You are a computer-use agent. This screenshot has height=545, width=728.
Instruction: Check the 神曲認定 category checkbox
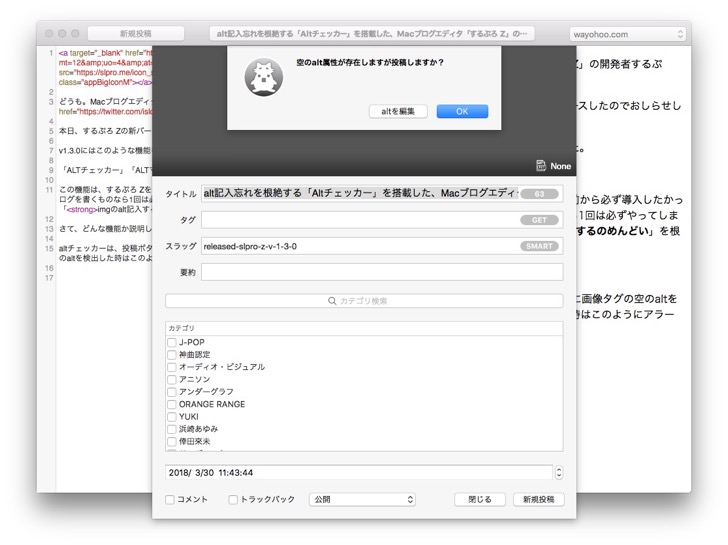click(x=172, y=355)
